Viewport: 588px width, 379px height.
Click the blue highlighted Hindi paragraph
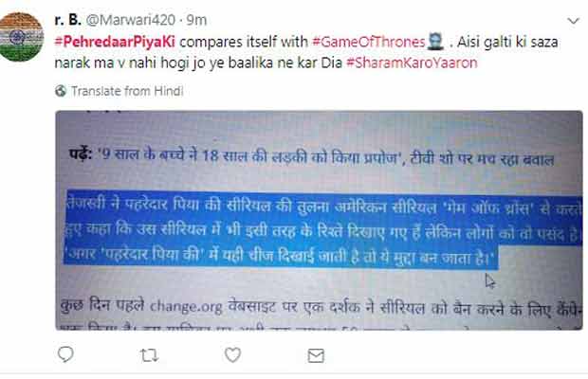coord(322,230)
